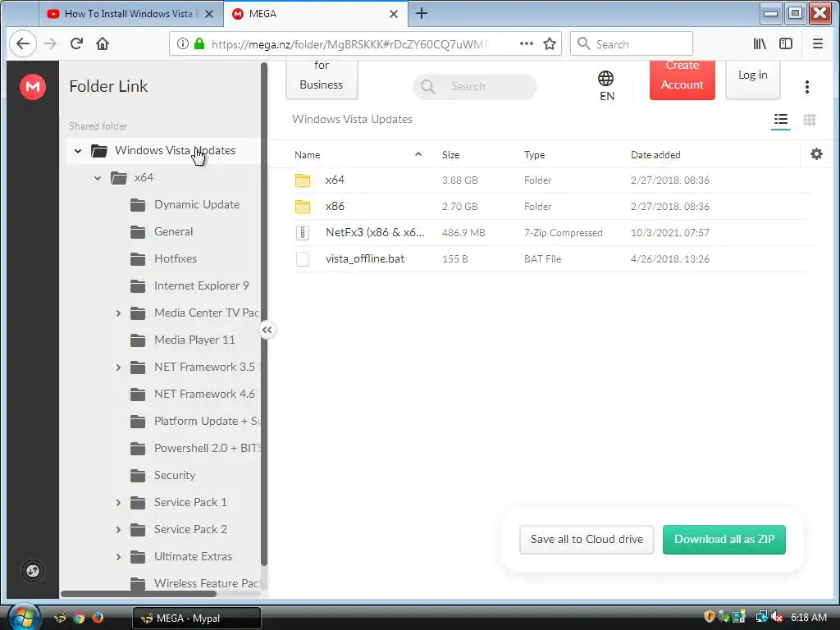Click the volume muted tray icon
The width and height of the screenshot is (840, 630).
pyautogui.click(x=776, y=617)
